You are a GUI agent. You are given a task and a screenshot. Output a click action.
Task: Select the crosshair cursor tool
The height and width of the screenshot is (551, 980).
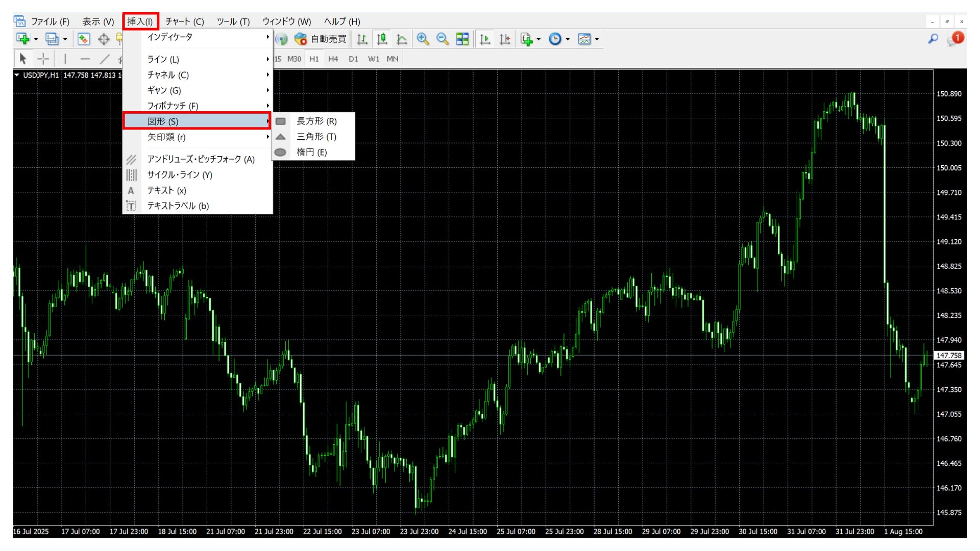[x=43, y=59]
